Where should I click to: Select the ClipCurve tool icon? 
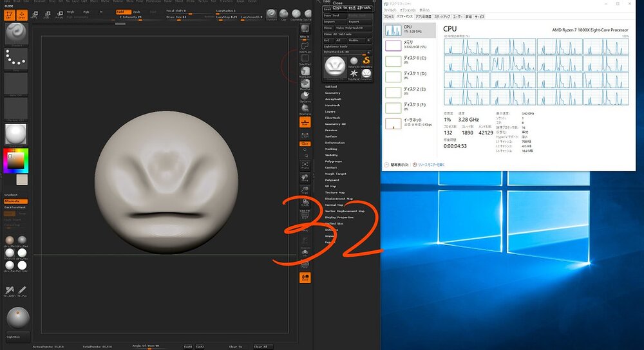(305, 97)
